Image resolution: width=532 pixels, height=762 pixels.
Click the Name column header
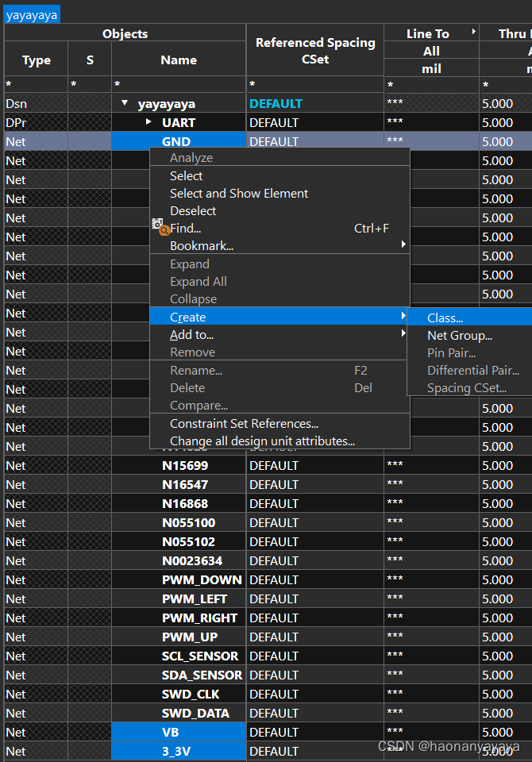click(179, 60)
